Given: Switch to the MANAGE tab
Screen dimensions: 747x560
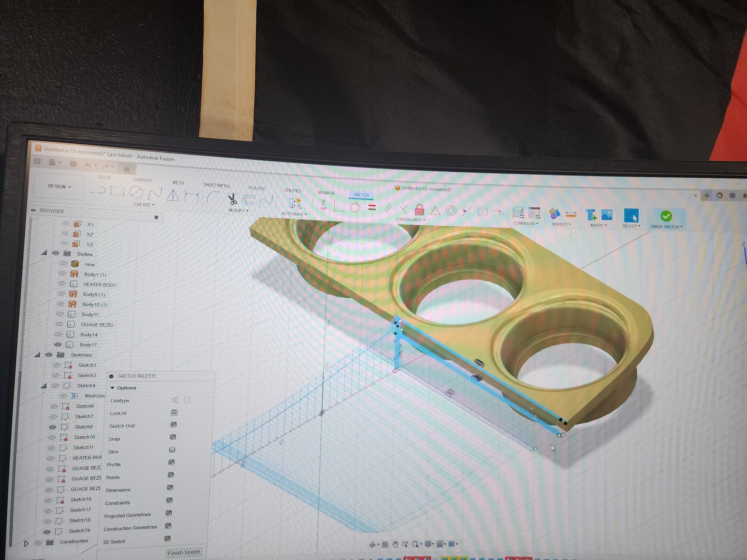Looking at the screenshot, I should [x=326, y=193].
